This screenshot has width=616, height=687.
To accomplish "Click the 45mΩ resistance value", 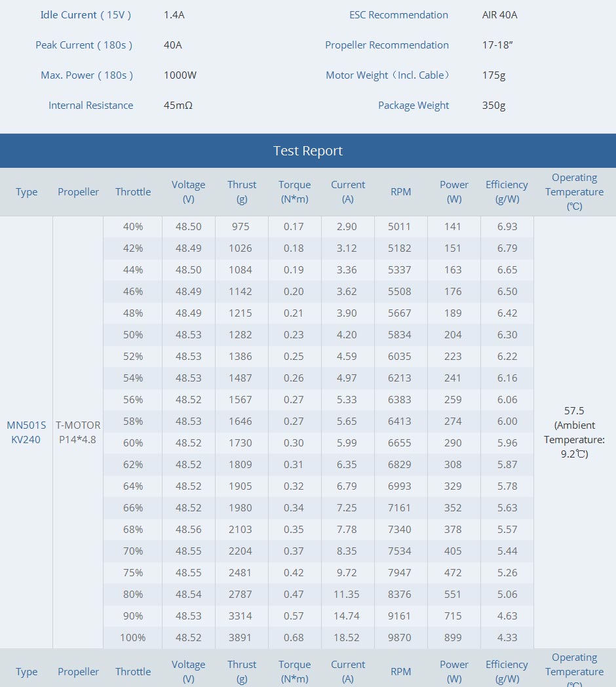I will coord(178,106).
